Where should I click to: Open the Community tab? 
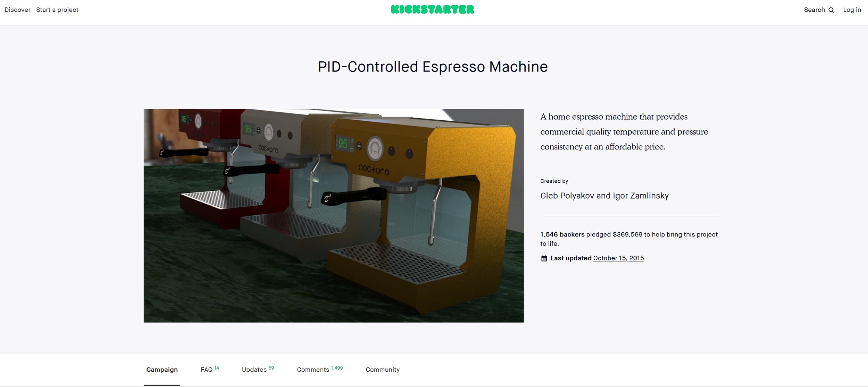382,370
